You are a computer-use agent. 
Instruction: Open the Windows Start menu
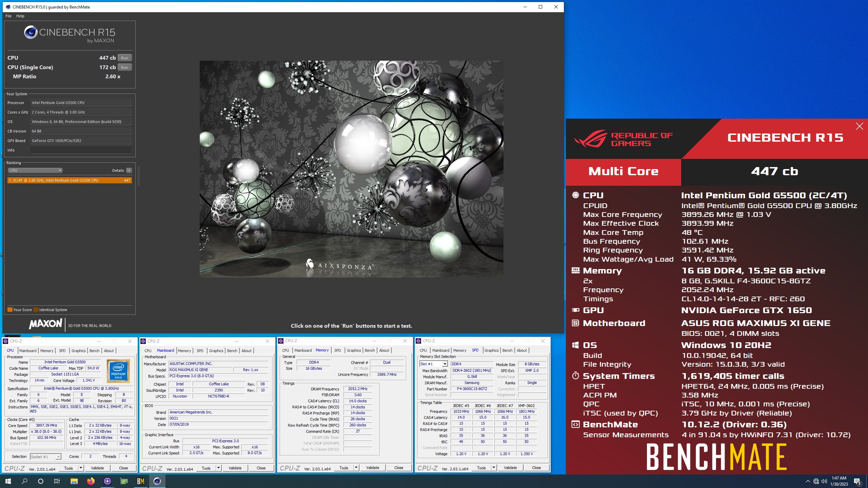click(8, 481)
